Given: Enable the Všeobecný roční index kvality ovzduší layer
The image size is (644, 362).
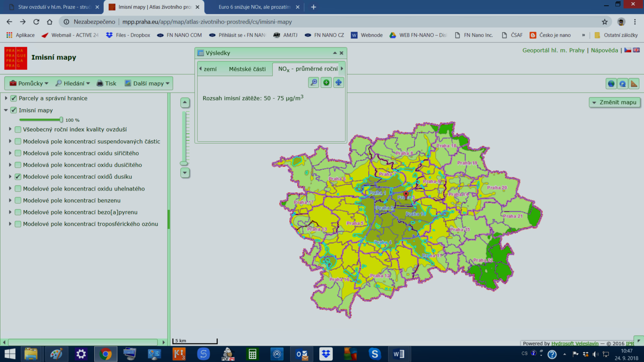Looking at the screenshot, I should [x=18, y=129].
